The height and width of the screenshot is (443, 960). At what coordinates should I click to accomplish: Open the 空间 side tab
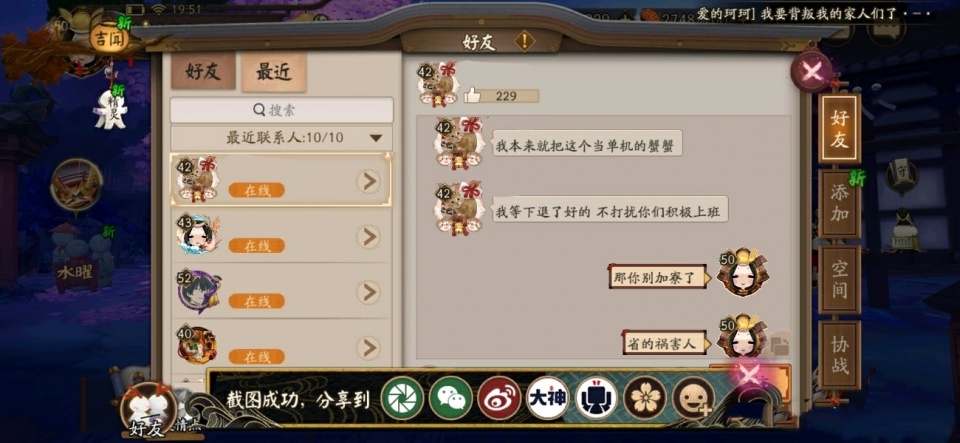click(x=839, y=280)
